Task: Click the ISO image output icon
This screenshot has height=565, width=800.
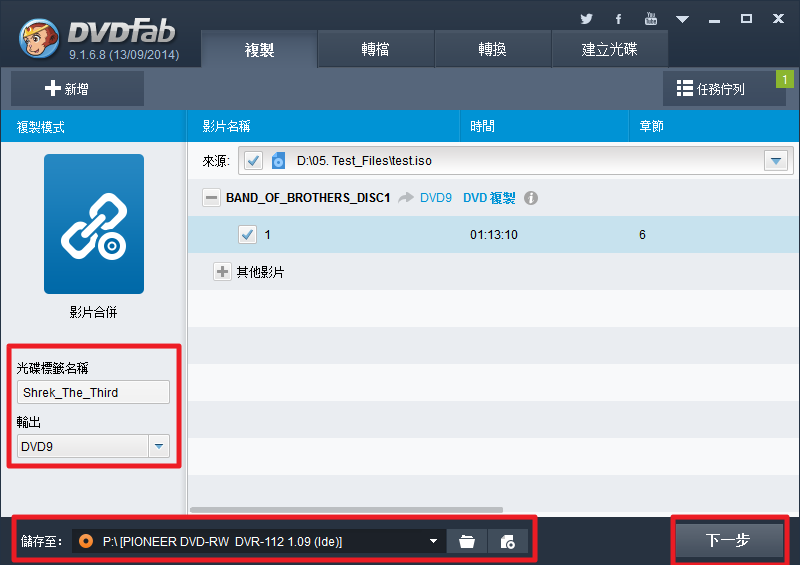Action: (x=507, y=542)
